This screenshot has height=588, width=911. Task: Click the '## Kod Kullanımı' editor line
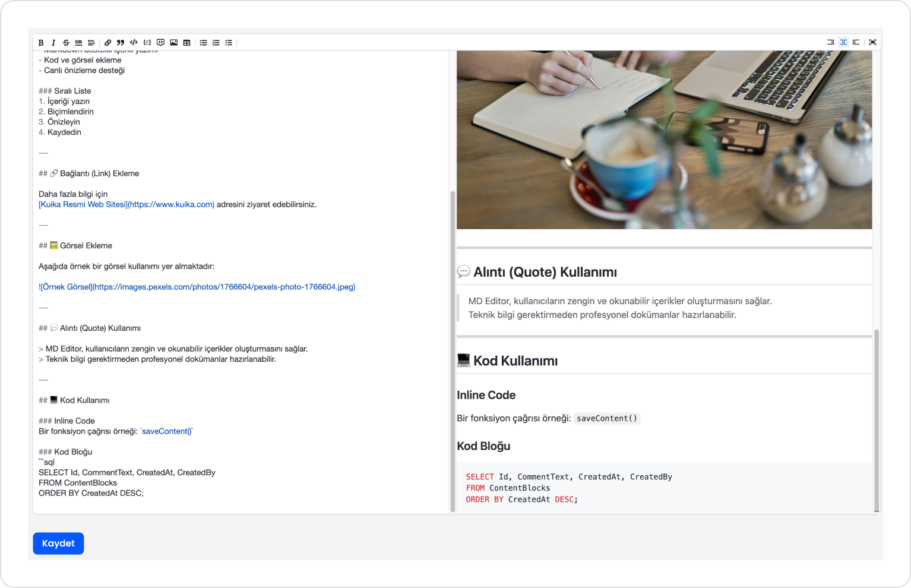pos(74,400)
